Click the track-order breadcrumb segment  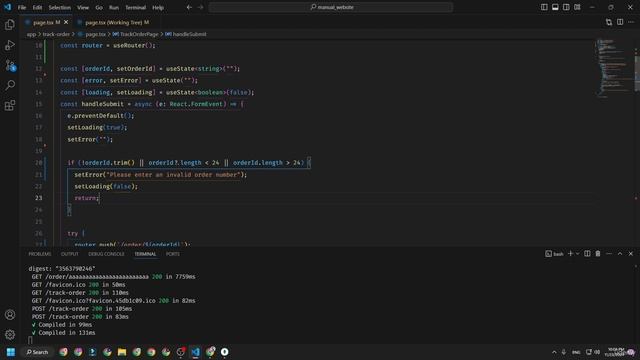[56, 34]
